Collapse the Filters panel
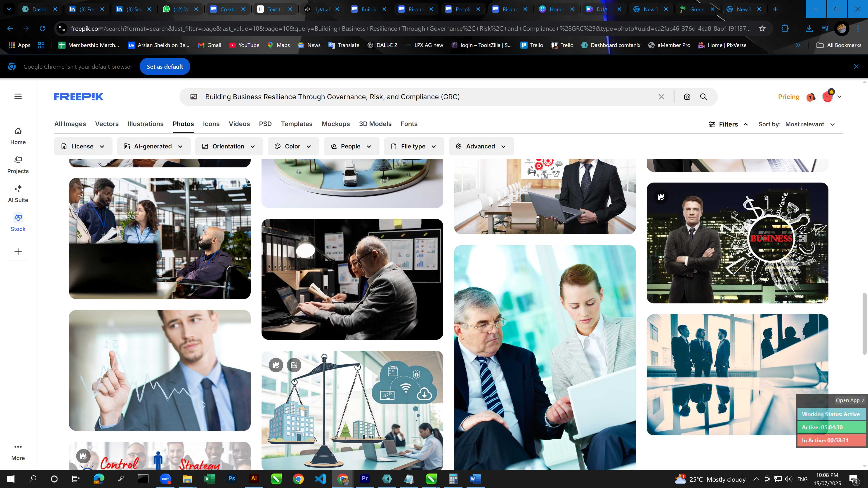 [x=729, y=124]
